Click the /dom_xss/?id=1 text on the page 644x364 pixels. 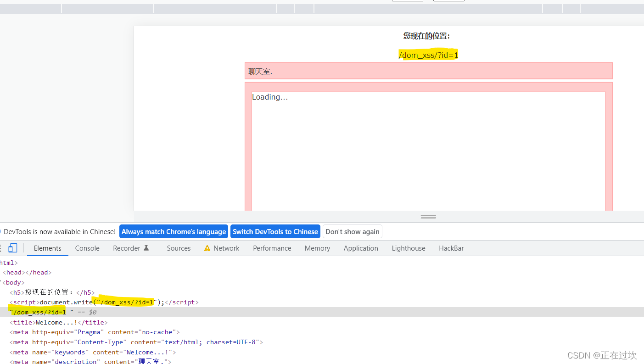pyautogui.click(x=428, y=55)
